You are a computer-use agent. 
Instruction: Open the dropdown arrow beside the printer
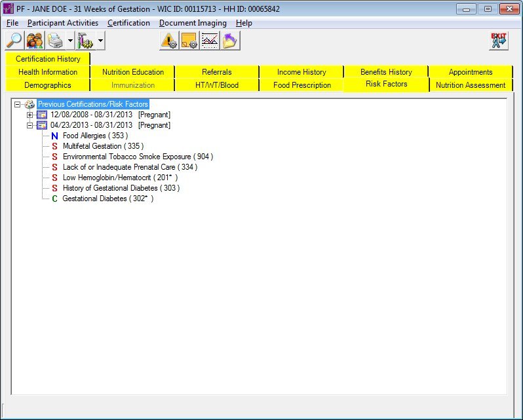(70, 41)
